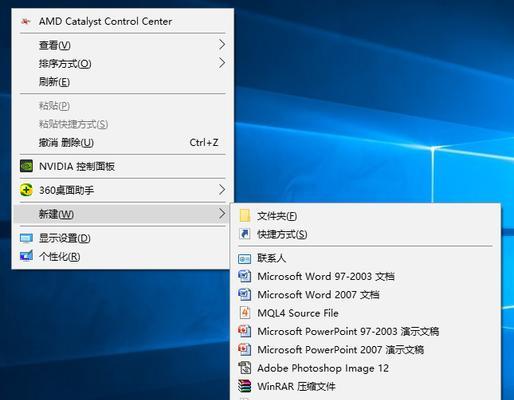Screen dimensions: 514x400
Task: Open 360桌面助手 menu entry
Action: [123, 190]
